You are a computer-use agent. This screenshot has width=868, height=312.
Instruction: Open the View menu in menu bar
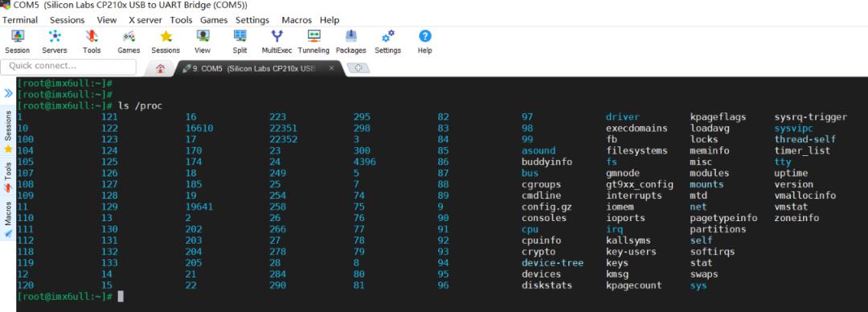107,20
